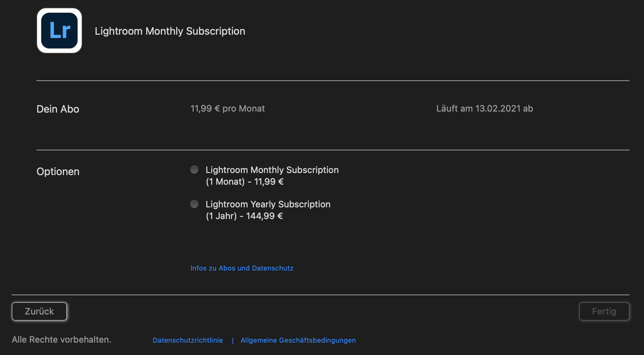Click the Lightroom Lr app icon
This screenshot has height=355, width=644.
(59, 31)
